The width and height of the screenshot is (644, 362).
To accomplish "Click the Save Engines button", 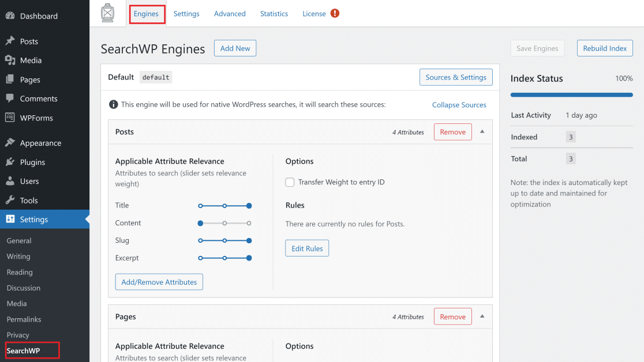I will click(x=537, y=48).
